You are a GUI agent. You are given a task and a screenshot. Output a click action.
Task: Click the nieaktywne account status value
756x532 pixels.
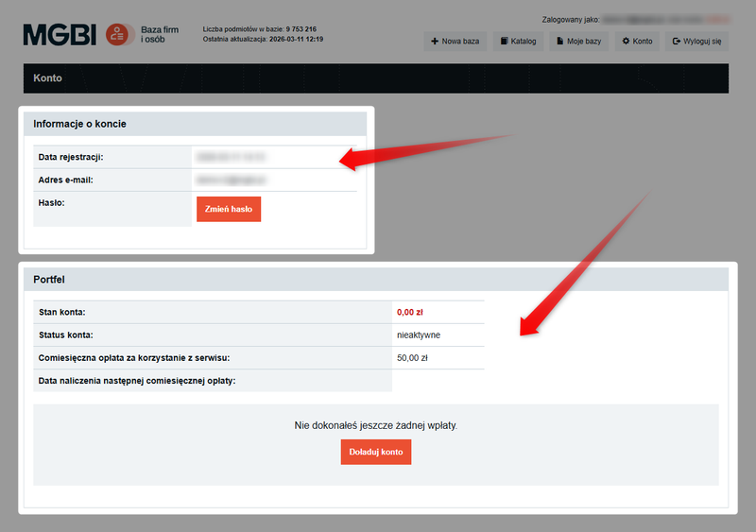tap(419, 335)
